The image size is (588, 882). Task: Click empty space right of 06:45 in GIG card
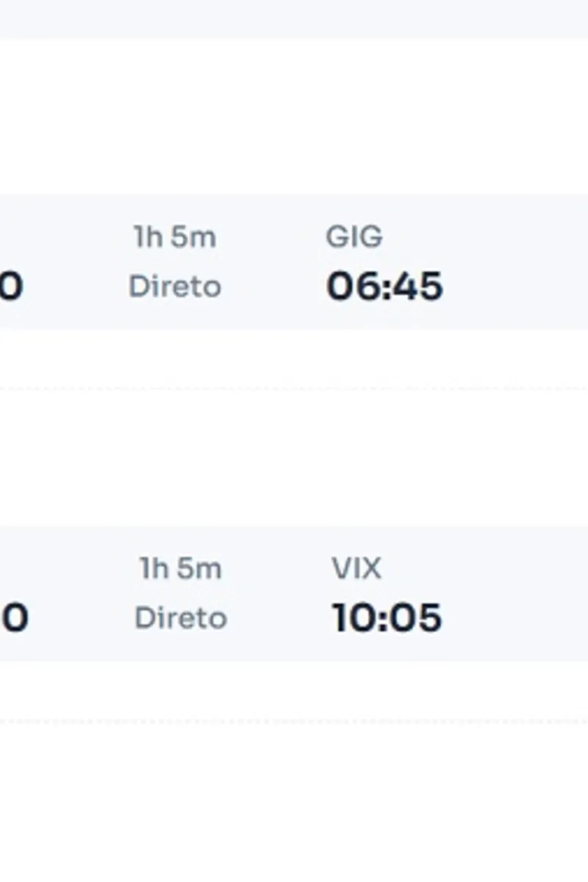[514, 286]
